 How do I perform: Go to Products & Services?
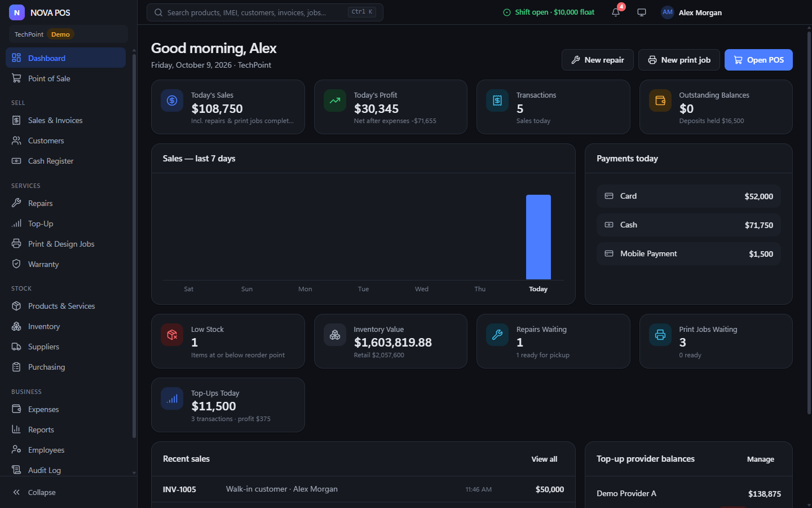click(65, 306)
